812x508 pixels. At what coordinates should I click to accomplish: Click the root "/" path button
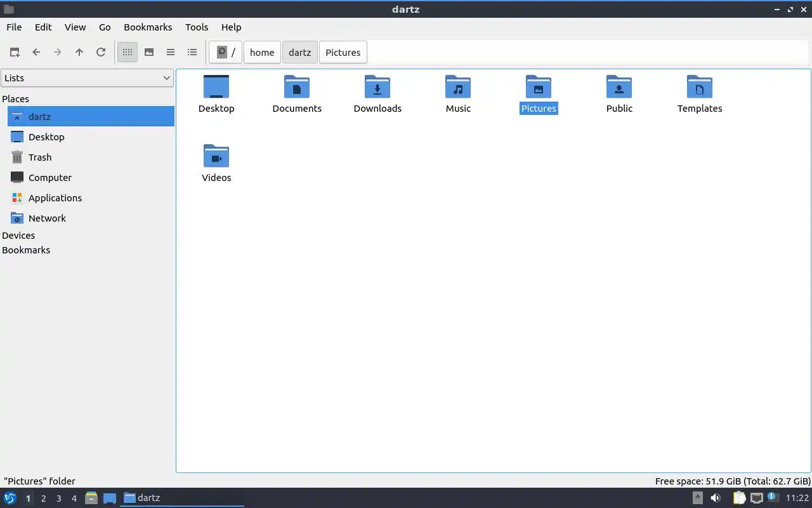click(225, 53)
